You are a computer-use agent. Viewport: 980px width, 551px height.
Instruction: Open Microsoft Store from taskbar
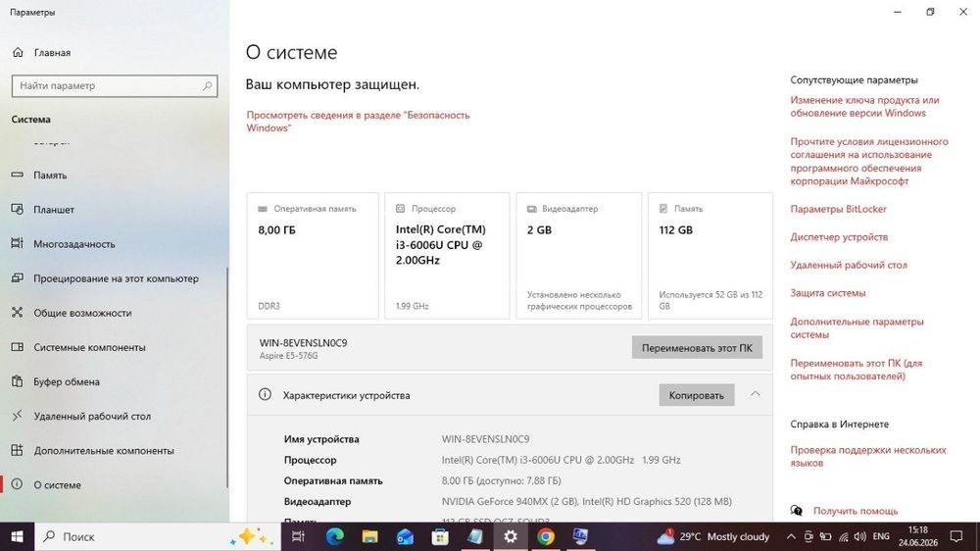pos(440,536)
